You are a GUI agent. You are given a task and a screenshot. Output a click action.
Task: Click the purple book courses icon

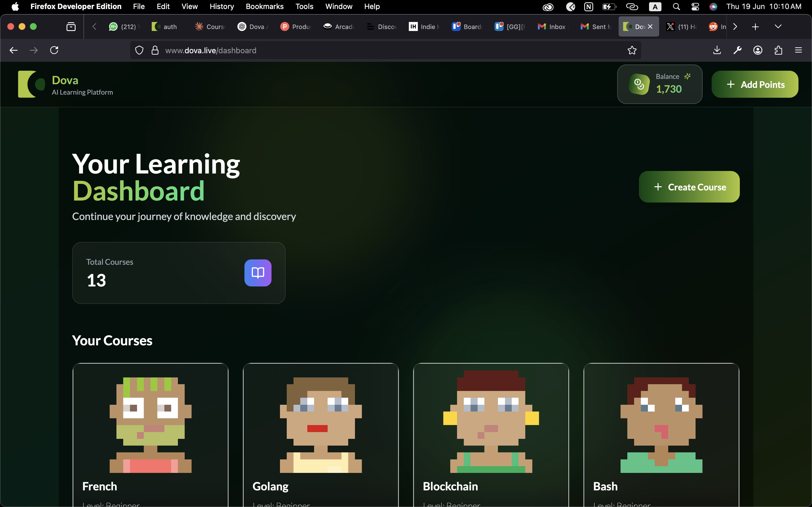tap(258, 273)
